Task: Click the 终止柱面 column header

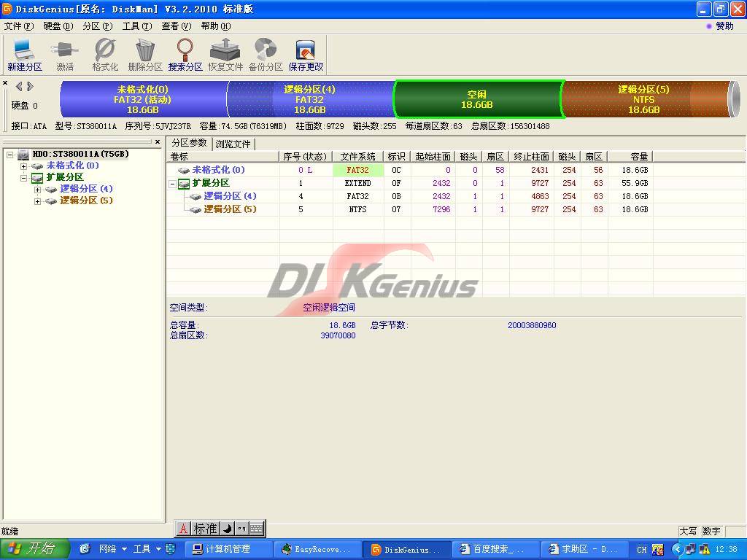Action: (x=531, y=156)
